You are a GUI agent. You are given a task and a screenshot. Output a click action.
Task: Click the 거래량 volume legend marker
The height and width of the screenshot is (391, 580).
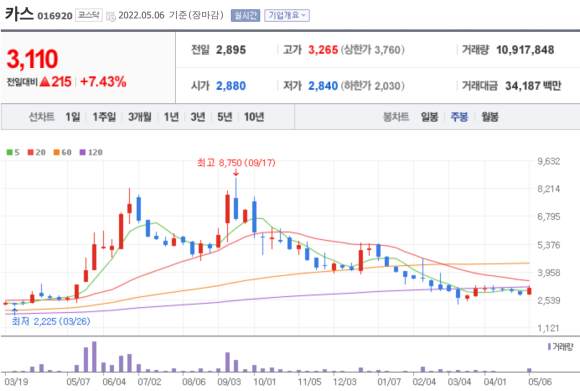(x=549, y=347)
